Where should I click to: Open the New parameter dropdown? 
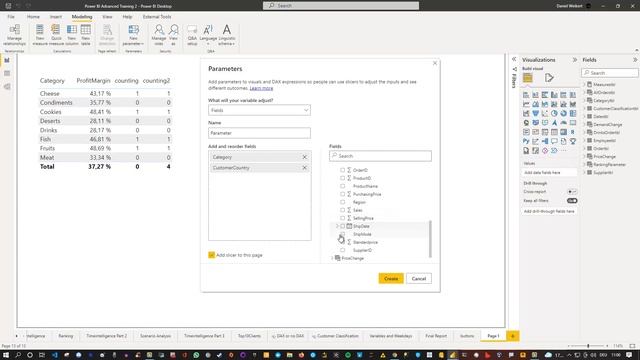[x=133, y=35]
